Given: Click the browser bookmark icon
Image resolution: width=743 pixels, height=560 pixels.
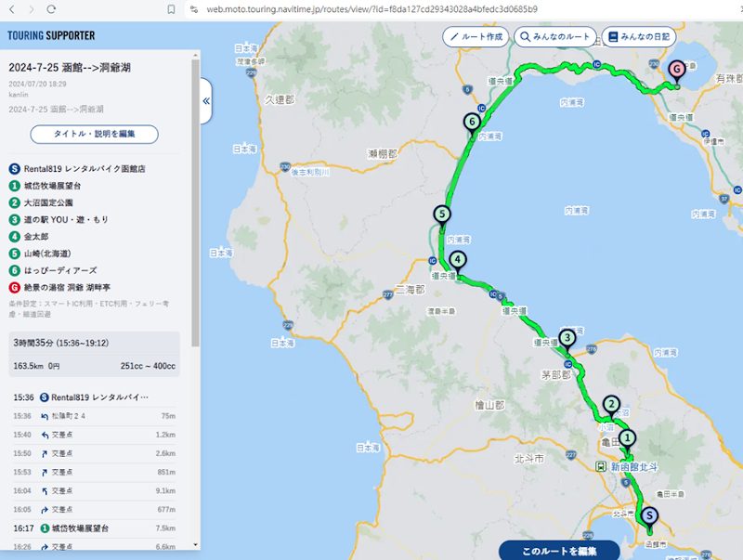Looking at the screenshot, I should [x=171, y=8].
